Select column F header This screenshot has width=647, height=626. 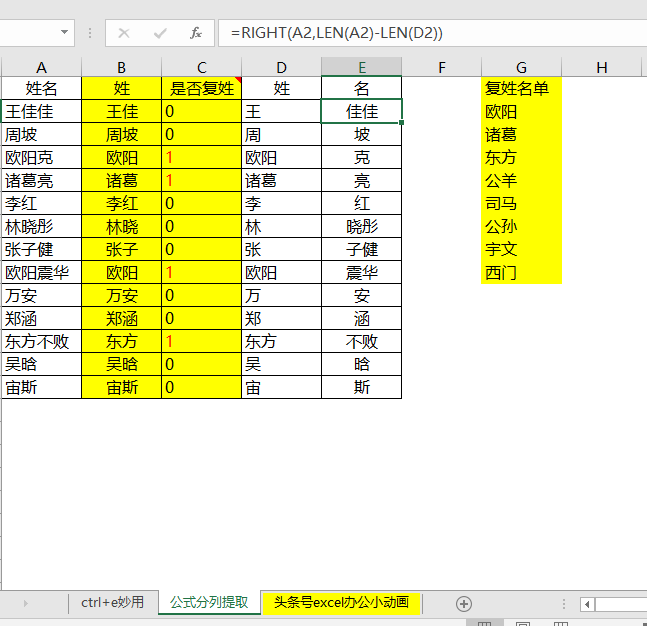coord(442,67)
